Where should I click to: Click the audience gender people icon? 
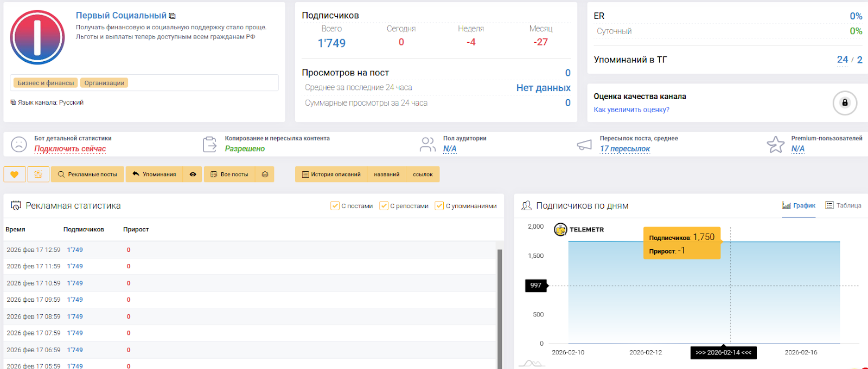coord(427,144)
